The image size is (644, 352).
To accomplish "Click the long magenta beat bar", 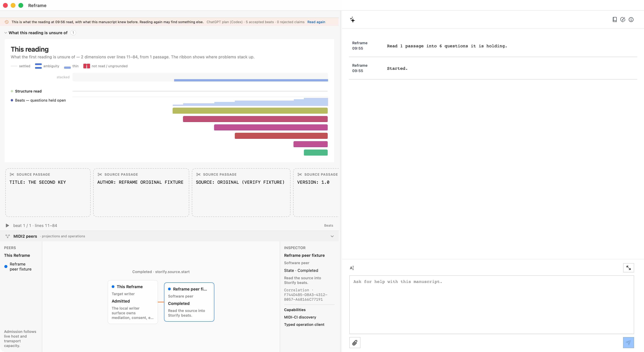I will (x=271, y=127).
